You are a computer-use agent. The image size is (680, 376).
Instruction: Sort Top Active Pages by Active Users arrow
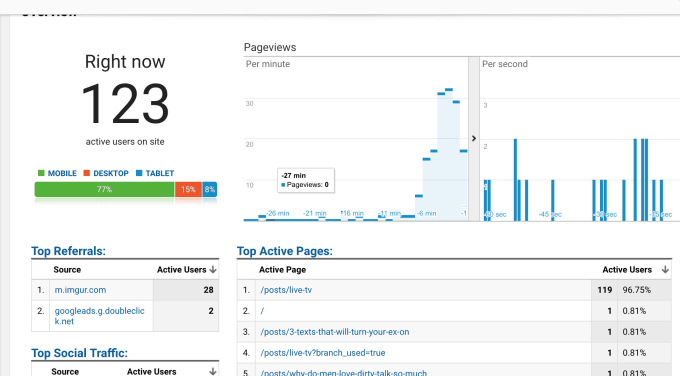coord(665,270)
